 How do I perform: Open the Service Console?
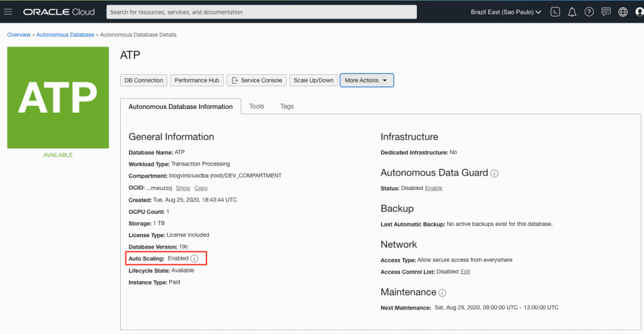click(257, 81)
